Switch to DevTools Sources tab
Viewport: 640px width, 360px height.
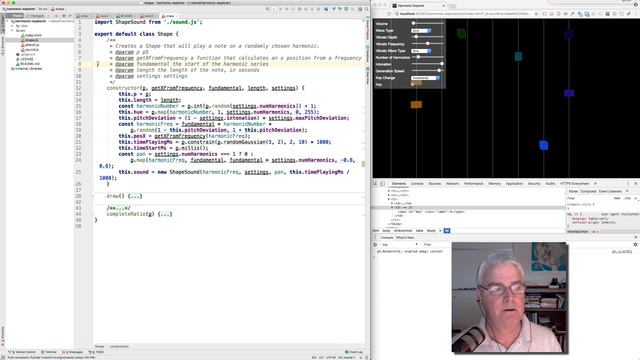point(435,184)
